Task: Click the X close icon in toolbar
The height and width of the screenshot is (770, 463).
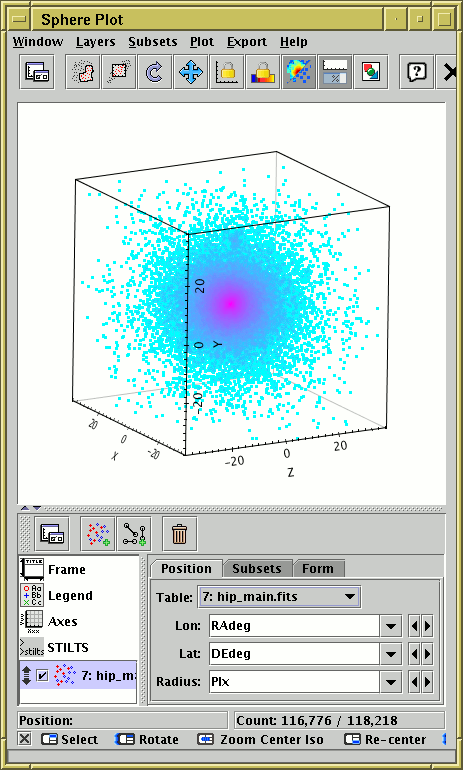Action: coord(449,72)
